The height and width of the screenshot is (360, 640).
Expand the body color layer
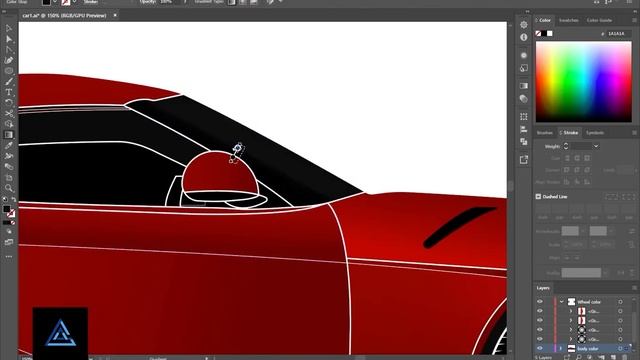tap(561, 349)
